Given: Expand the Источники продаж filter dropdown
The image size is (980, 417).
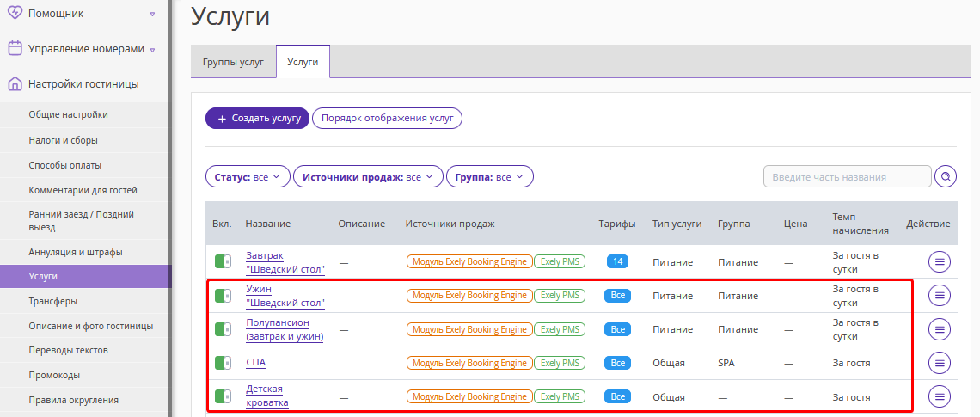Looking at the screenshot, I should [368, 177].
